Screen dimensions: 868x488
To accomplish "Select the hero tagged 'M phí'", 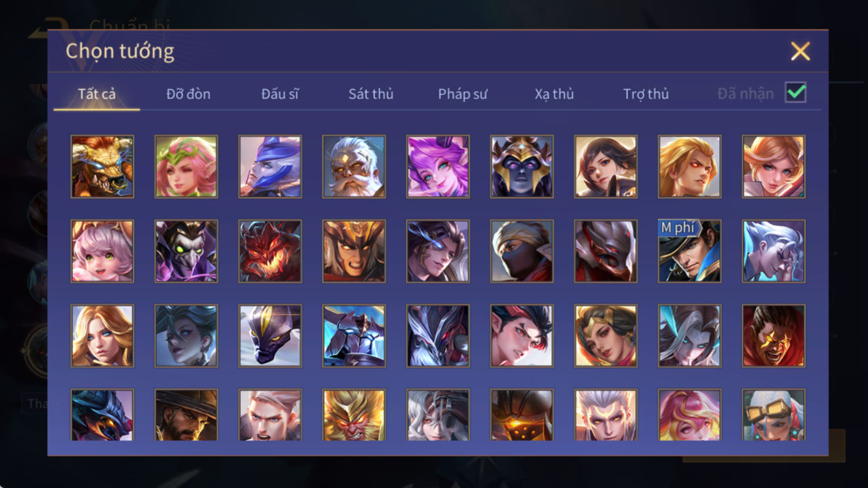I will (689, 251).
